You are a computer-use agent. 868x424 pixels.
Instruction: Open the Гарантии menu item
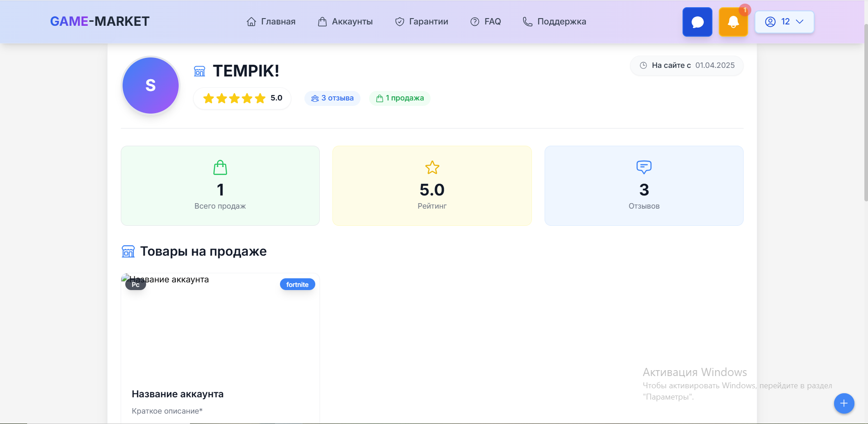coord(422,22)
